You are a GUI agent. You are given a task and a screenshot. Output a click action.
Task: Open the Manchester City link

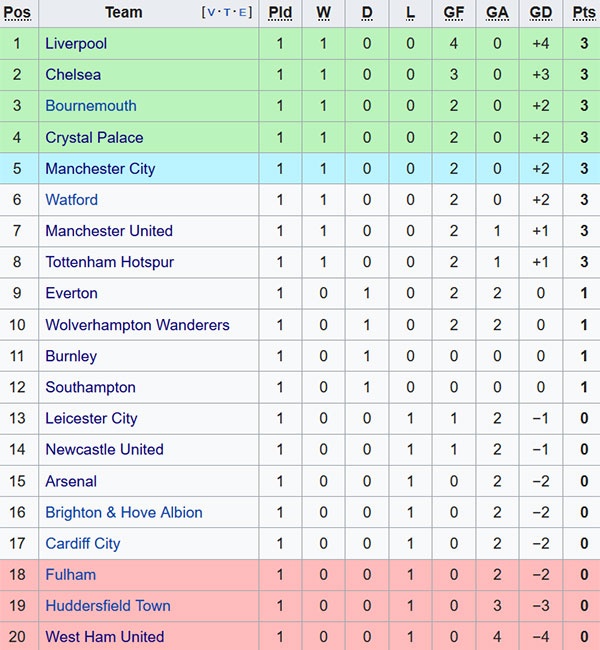(x=100, y=169)
